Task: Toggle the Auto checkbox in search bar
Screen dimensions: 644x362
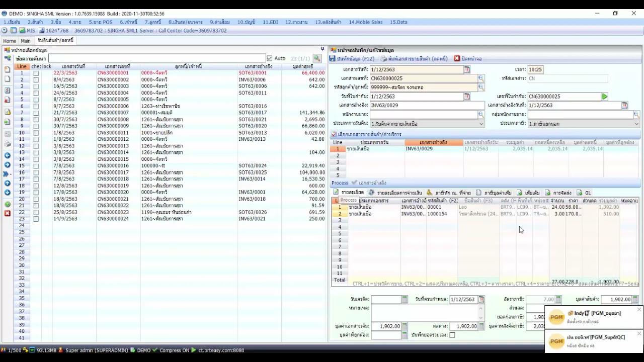Action: [x=270, y=58]
